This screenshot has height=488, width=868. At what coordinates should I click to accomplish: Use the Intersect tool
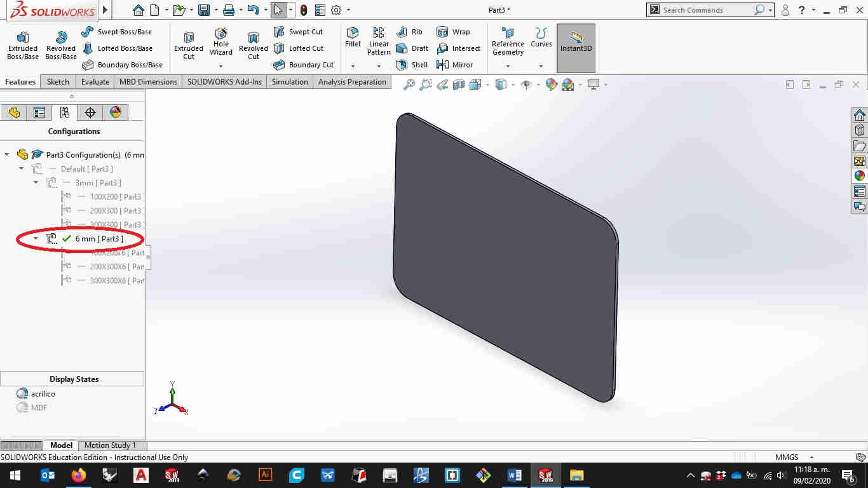click(x=458, y=48)
